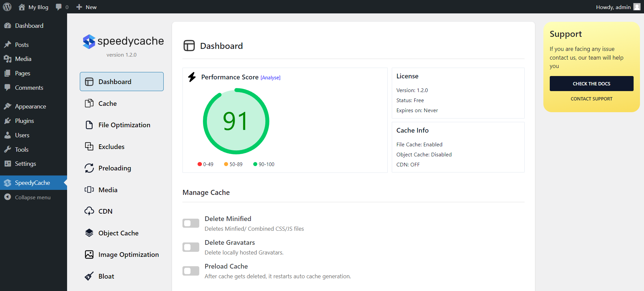Open the SpeedyCache Dashboard tab
This screenshot has width=644, height=291.
(x=122, y=82)
